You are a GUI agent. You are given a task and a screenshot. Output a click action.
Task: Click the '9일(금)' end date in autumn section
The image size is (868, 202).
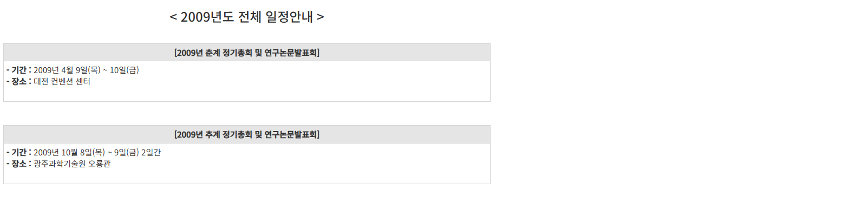(x=127, y=152)
